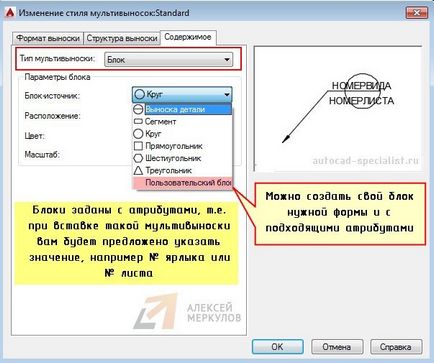Screen dimensions: 434x363
Task: Switch to Формат выноски tab
Action: point(48,38)
